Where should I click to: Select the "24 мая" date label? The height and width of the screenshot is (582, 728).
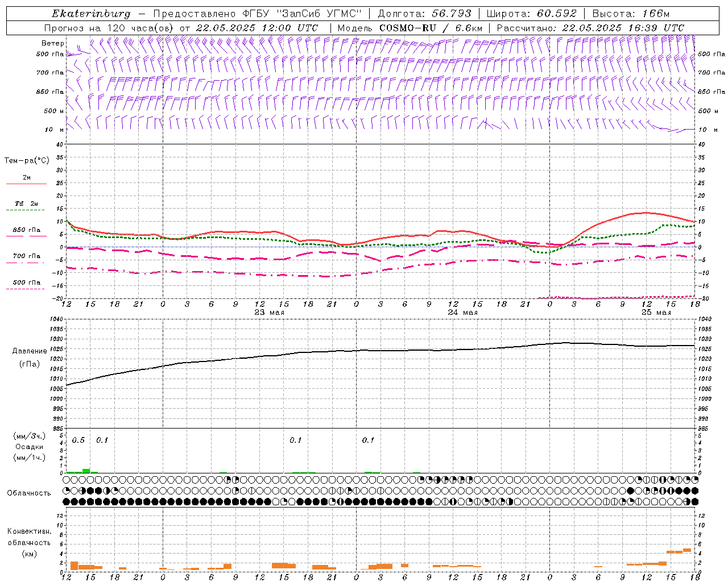[x=463, y=313]
